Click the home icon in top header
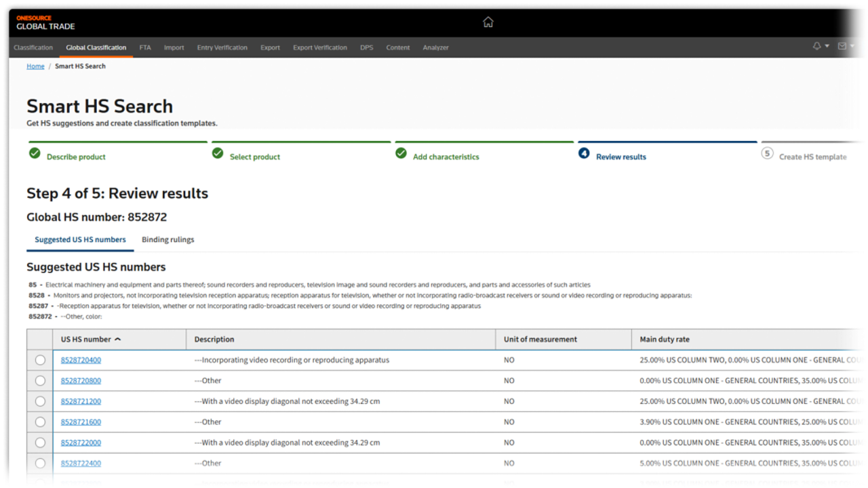The image size is (868, 488). (x=488, y=22)
